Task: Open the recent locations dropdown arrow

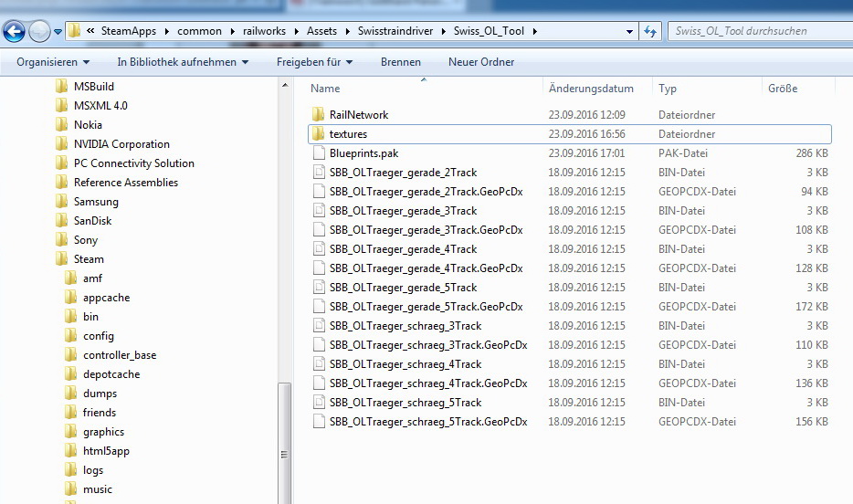Action: tap(58, 32)
